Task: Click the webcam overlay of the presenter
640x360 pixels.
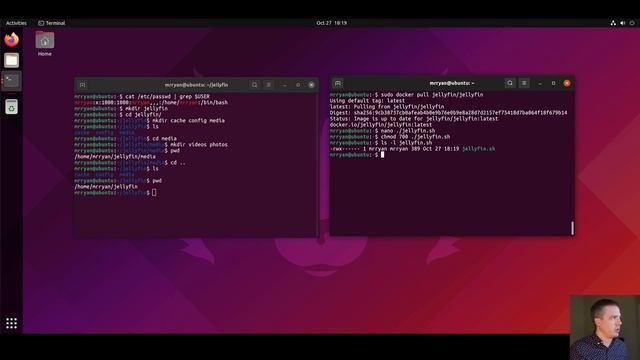Action: [x=605, y=327]
